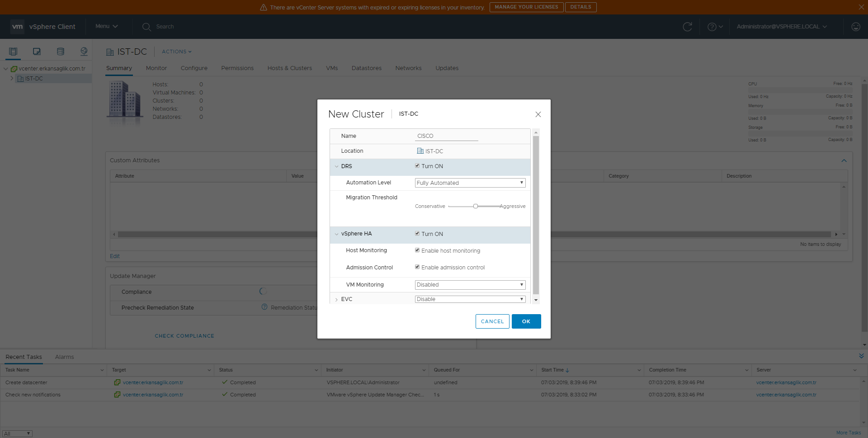Click the IST-DC datacenter title icon
The height and width of the screenshot is (438, 868).
click(110, 52)
